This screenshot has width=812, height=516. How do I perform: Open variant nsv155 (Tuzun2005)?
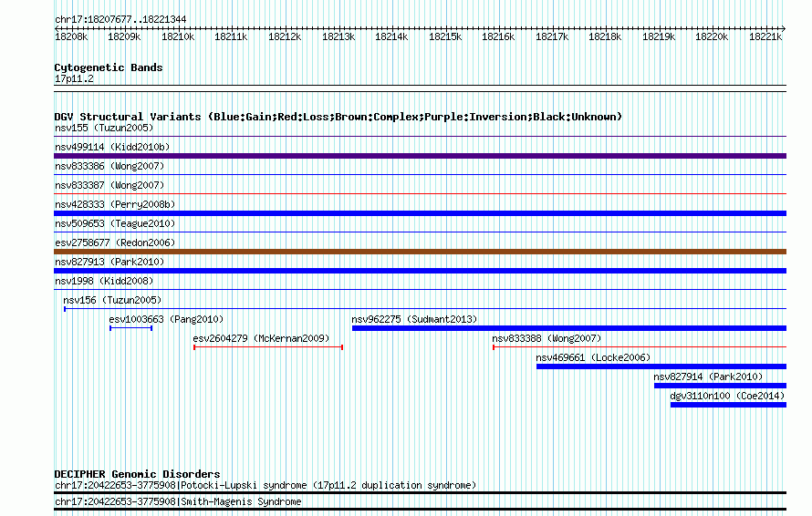coord(104,128)
